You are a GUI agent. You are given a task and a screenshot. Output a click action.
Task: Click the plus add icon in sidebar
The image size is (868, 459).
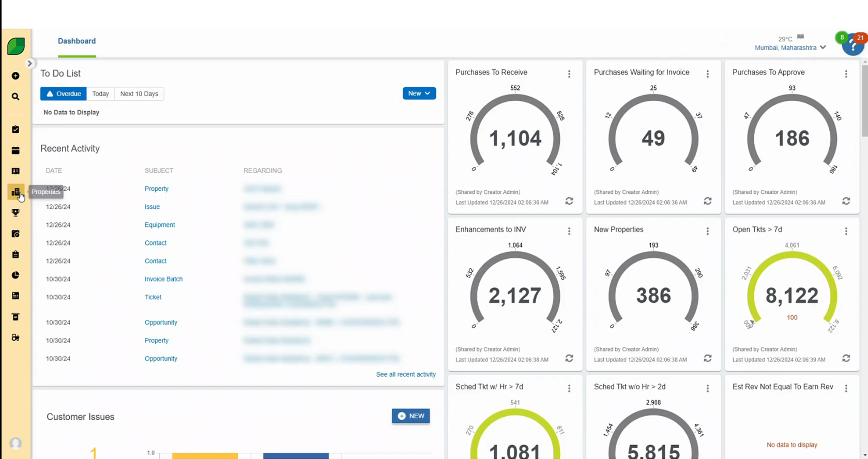(x=16, y=76)
